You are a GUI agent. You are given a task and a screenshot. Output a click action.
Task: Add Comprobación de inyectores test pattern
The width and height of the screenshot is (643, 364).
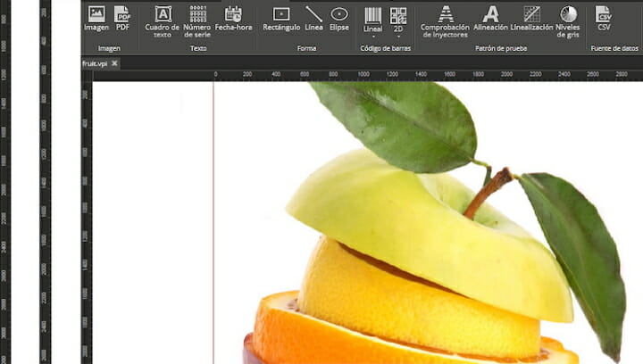445,21
